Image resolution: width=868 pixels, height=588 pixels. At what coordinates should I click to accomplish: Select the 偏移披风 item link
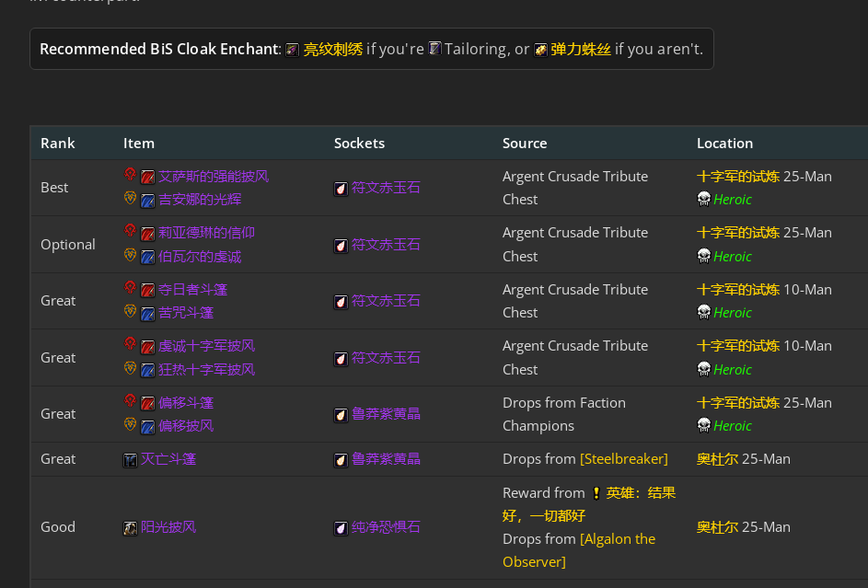point(186,426)
